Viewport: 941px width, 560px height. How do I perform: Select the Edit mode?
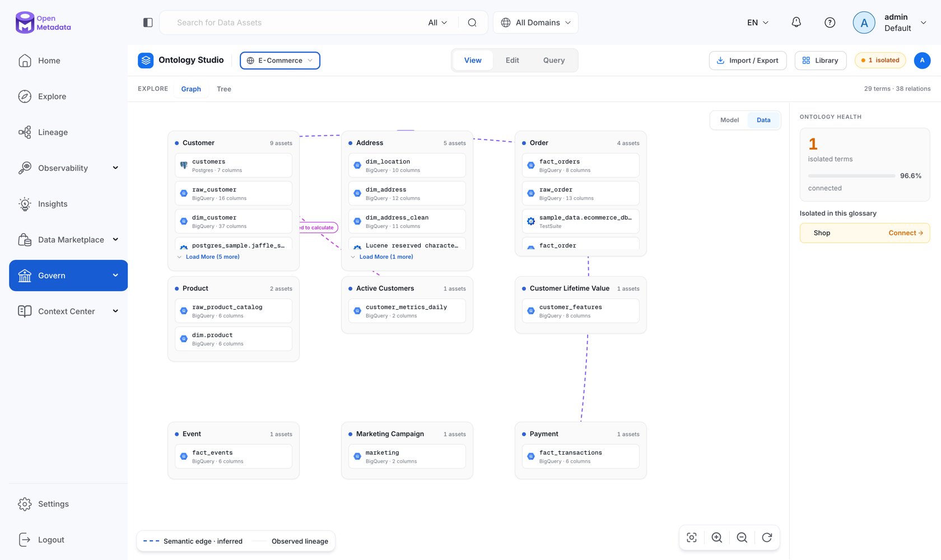[x=513, y=60]
